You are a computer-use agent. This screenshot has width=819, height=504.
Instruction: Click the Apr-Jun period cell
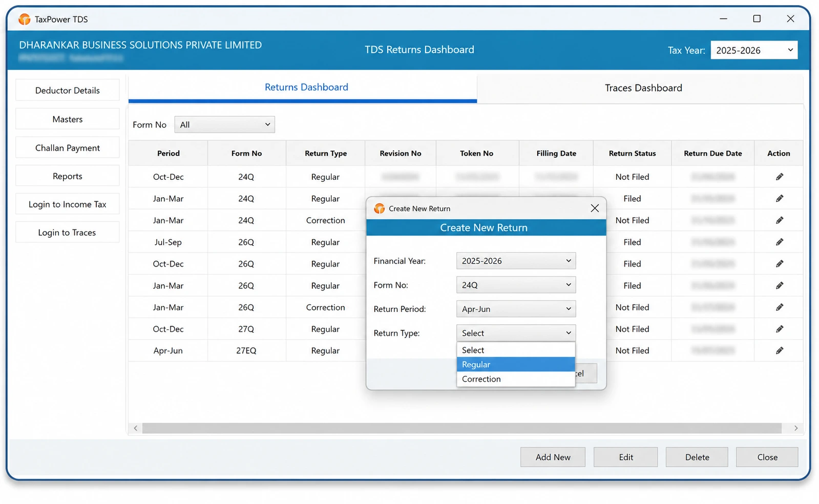[168, 350]
